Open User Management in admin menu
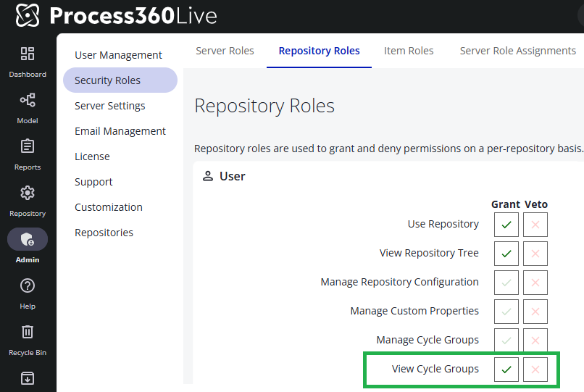 (118, 55)
